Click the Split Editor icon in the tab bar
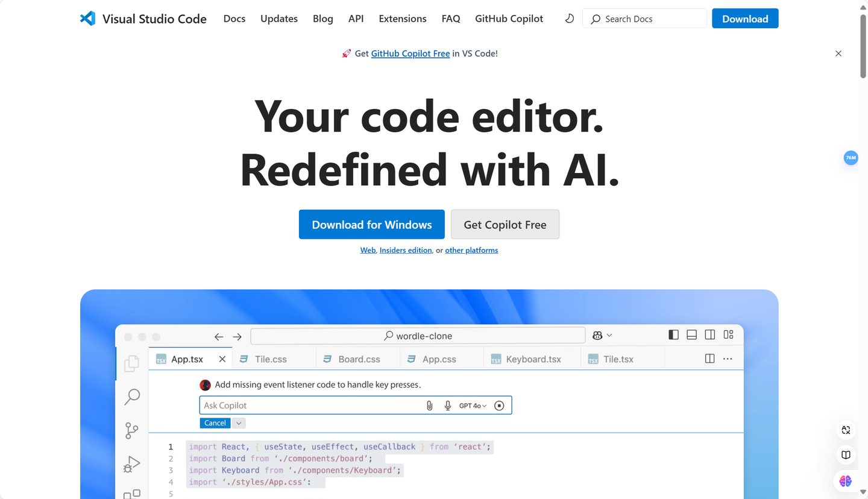 point(709,359)
